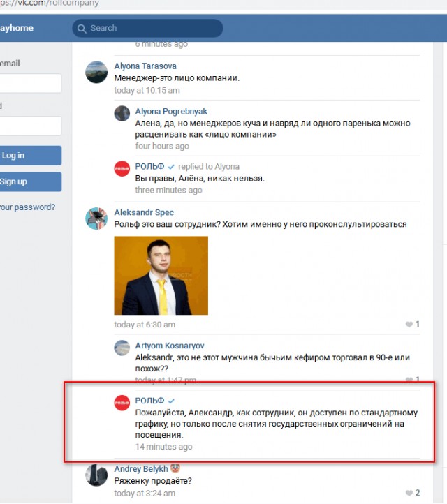Open Alyona Tarasova's profile avatar
Screen dimensions: 447x504
click(x=96, y=72)
